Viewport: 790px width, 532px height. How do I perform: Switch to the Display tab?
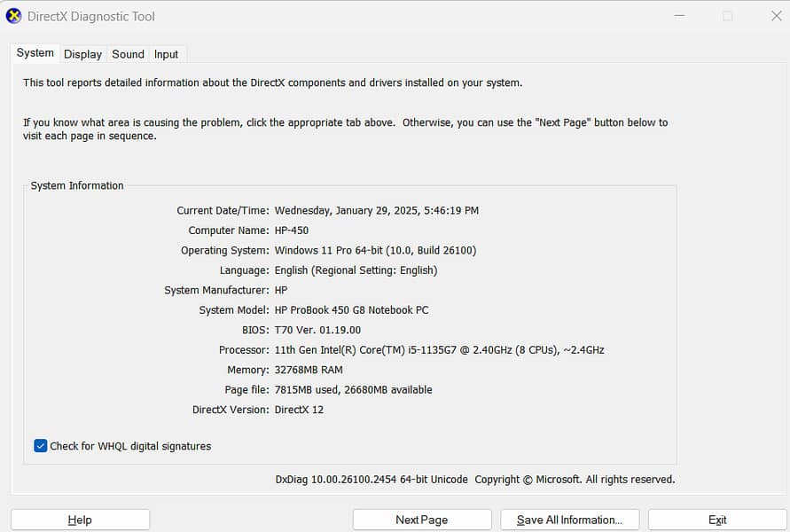[x=82, y=54]
